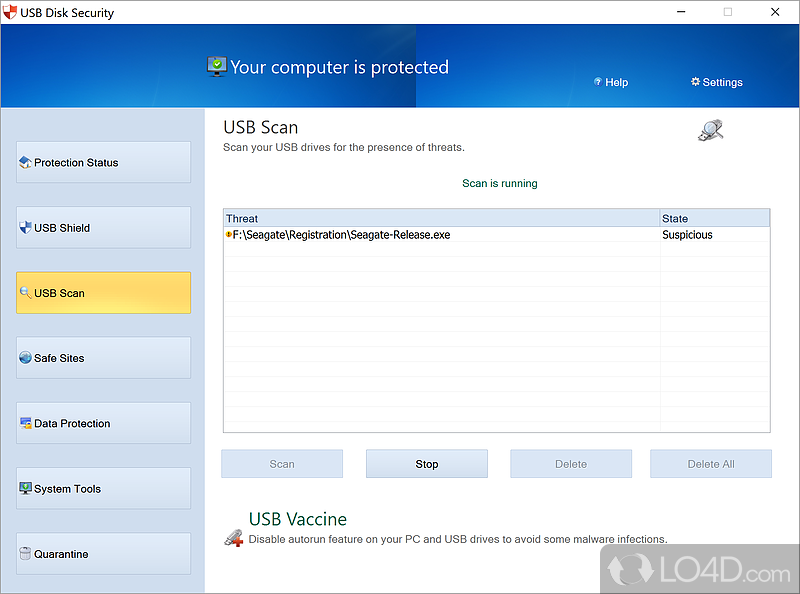800x594 pixels.
Task: Switch to the USB Shield section
Action: click(104, 228)
